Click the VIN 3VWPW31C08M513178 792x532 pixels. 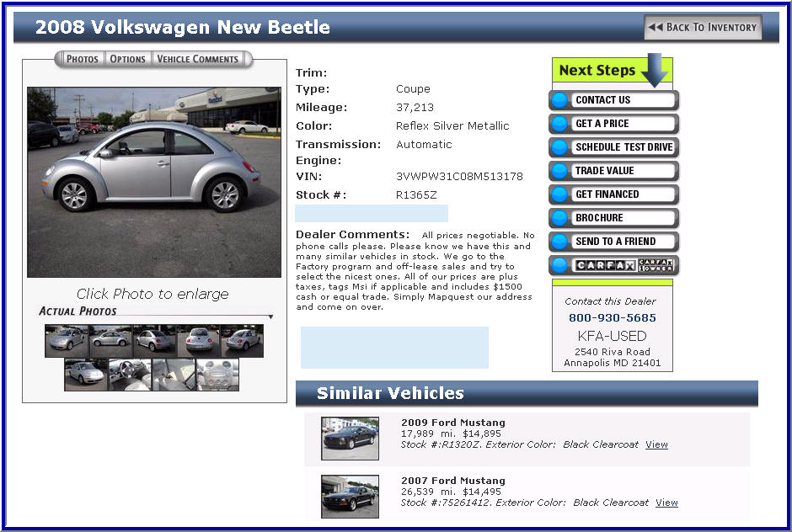tap(459, 177)
